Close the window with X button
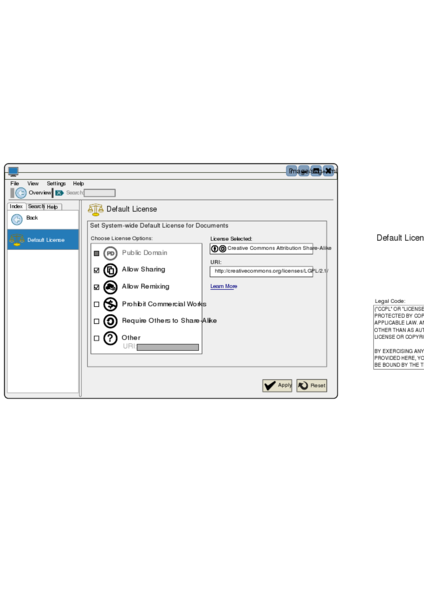Image resolution: width=424 pixels, height=600 pixels. coord(328,171)
